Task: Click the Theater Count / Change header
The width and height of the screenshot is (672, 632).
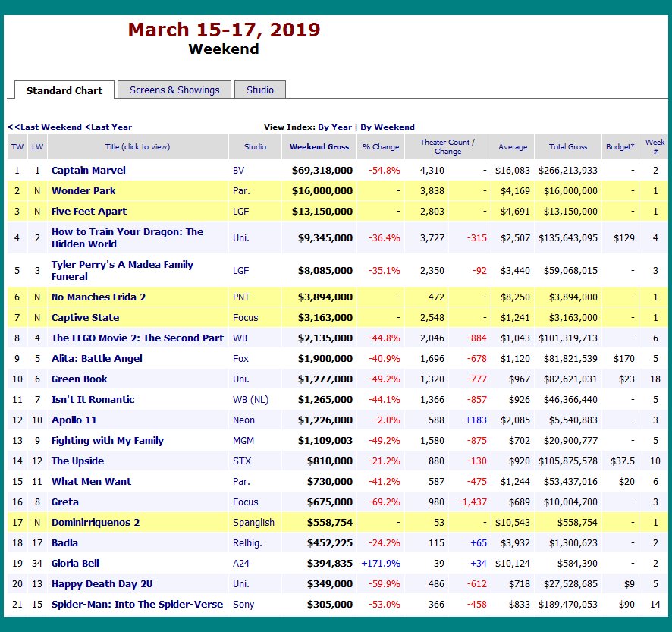Action: [447, 146]
